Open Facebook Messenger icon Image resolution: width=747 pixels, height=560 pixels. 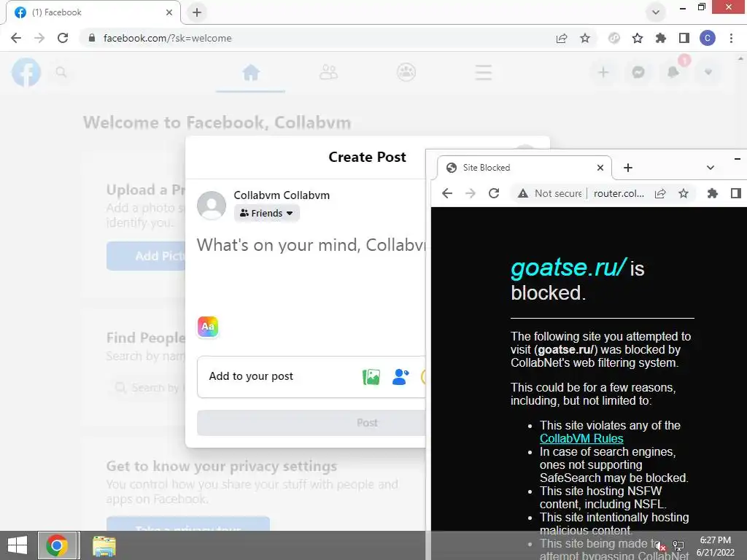point(638,72)
